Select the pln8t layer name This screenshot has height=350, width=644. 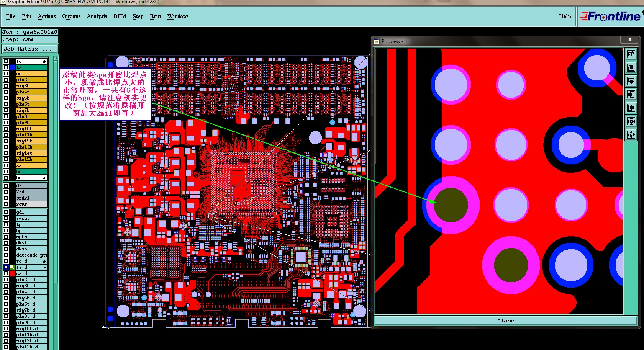[31, 116]
